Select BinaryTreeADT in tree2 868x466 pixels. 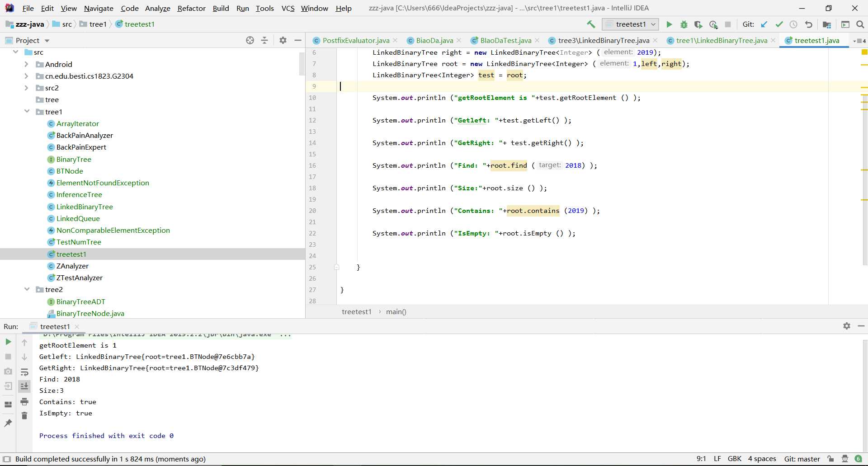[x=80, y=301]
